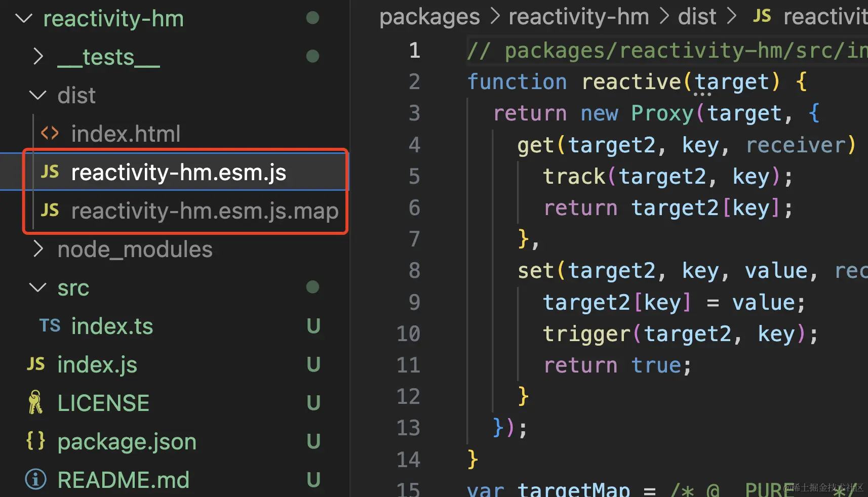Screen dimensions: 868x497
Task: Collapse the dist folder
Action: (37, 95)
